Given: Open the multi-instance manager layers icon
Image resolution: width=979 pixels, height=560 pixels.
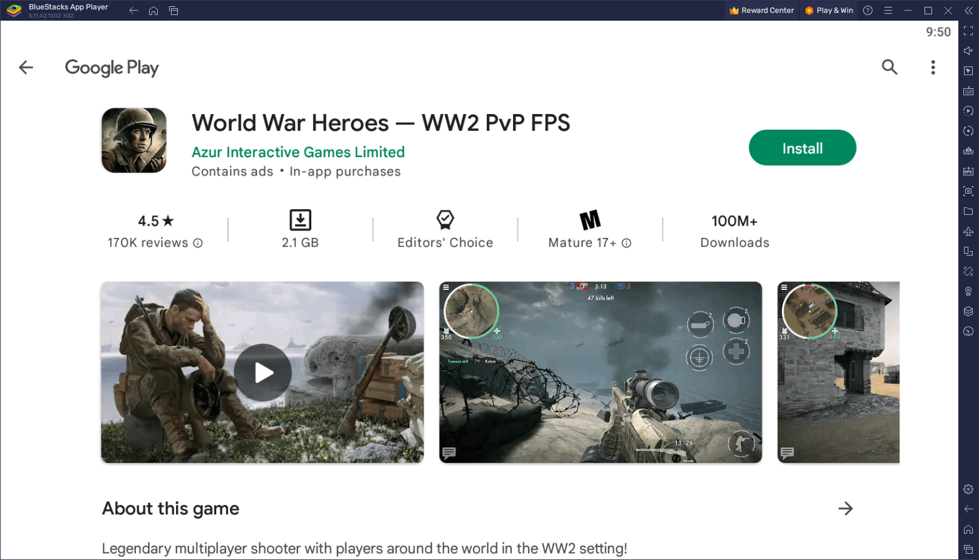Looking at the screenshot, I should tap(968, 311).
